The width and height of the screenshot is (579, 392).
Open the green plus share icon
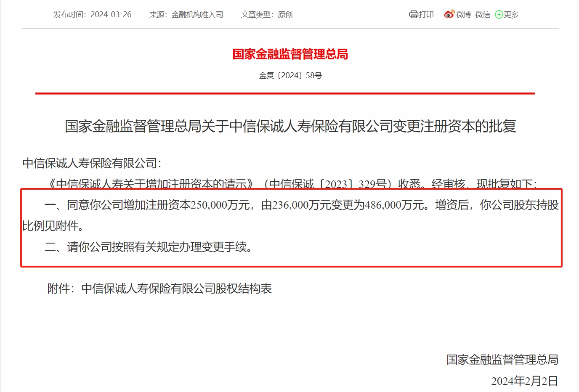(499, 15)
